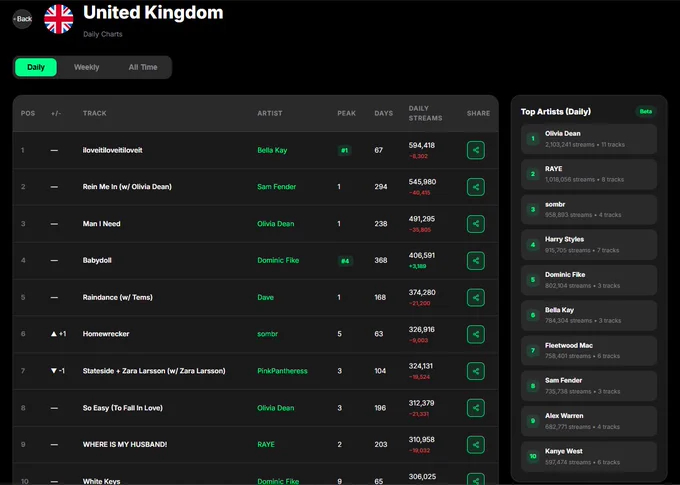This screenshot has width=680, height=485.
Task: Click the 368 days value for Babydoll
Action: [x=381, y=260]
